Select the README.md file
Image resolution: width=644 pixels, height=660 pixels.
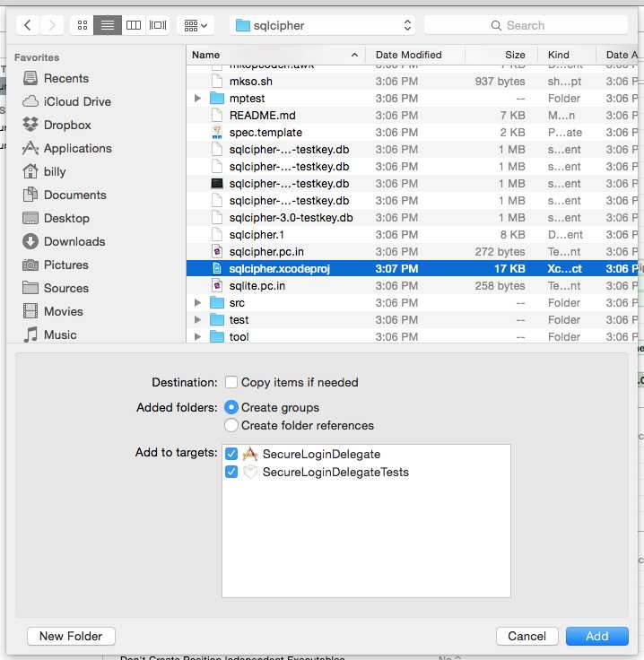(x=412, y=116)
